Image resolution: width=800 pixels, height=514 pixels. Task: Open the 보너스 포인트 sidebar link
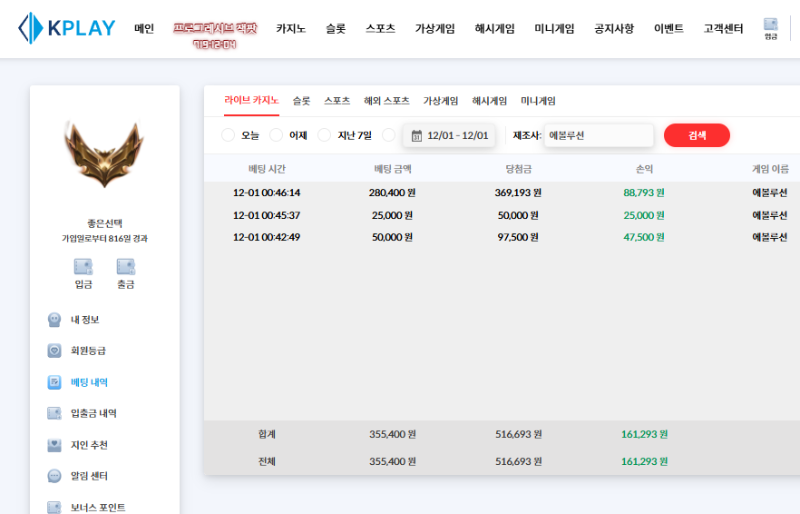pyautogui.click(x=98, y=507)
